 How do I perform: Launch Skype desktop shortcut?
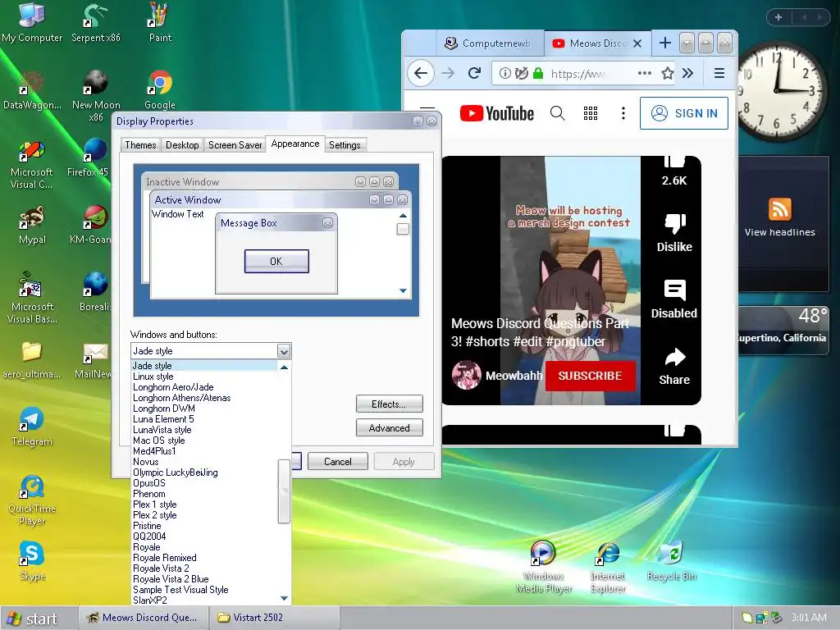pos(32,560)
